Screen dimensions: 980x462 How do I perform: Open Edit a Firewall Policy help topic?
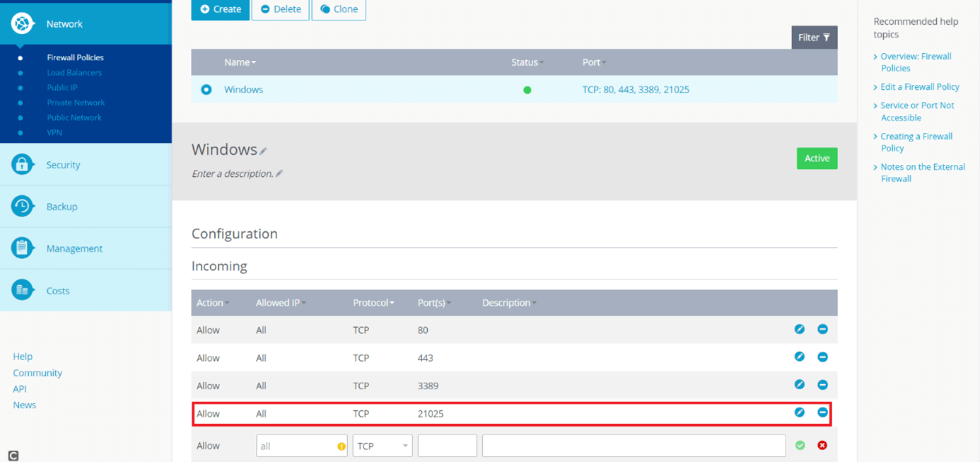tap(920, 86)
